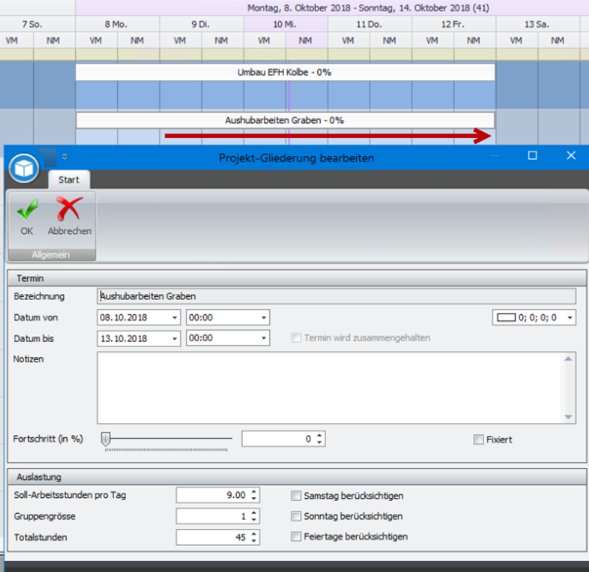Viewport: 589px width, 572px height.
Task: Tick Feiertage berücksichtigen checkbox
Action: (x=296, y=537)
